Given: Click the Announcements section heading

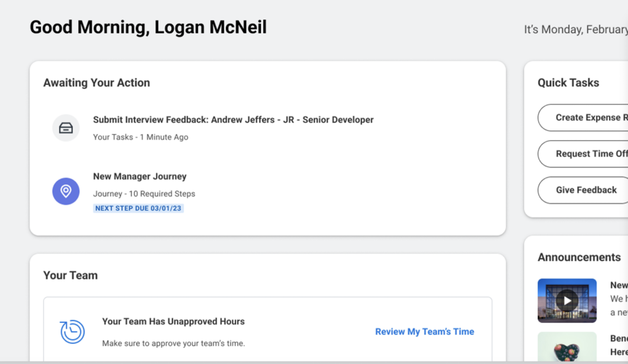Looking at the screenshot, I should tap(579, 257).
